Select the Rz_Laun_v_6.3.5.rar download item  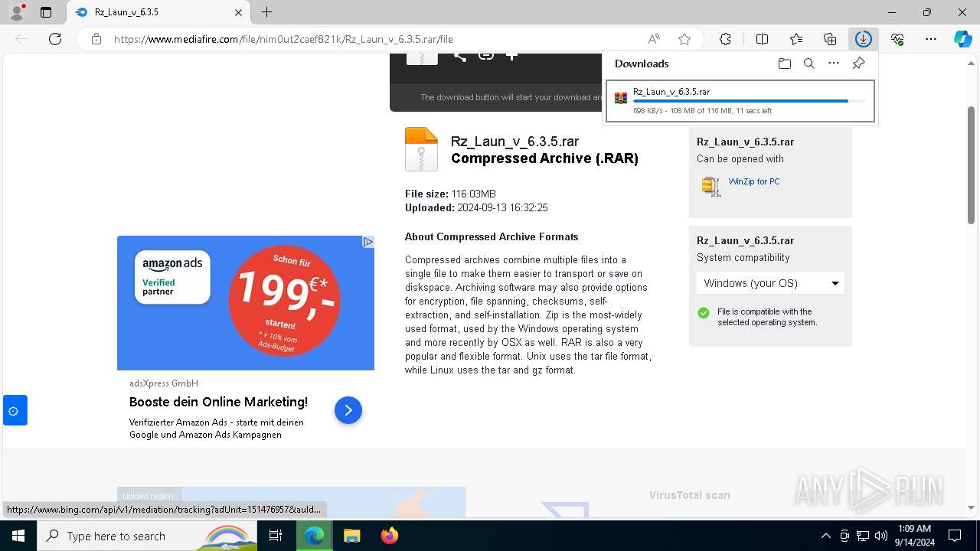740,101
